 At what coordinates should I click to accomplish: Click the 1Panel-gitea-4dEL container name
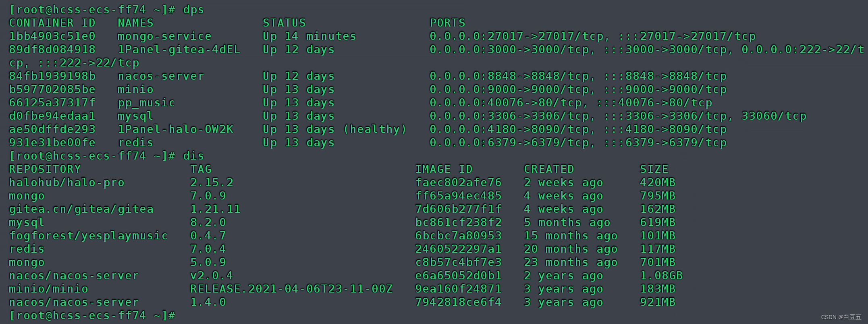point(179,50)
